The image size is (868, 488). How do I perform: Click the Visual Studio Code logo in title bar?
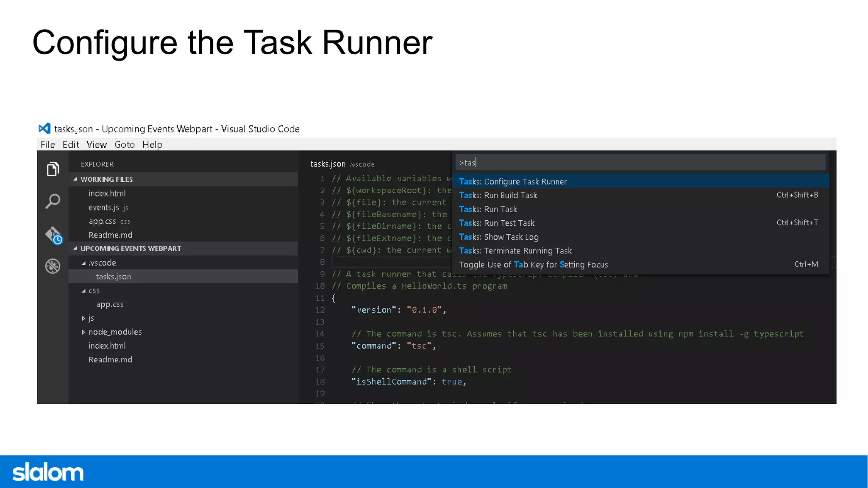(x=45, y=128)
